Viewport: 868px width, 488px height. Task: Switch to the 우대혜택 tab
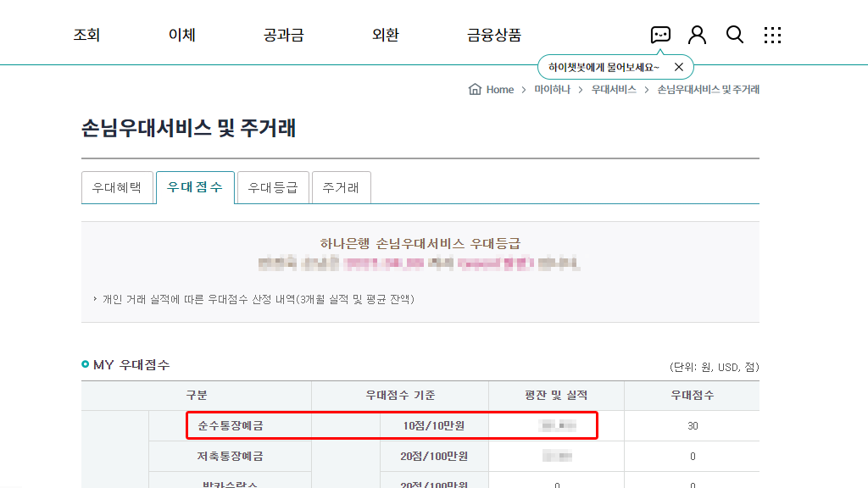(x=118, y=187)
